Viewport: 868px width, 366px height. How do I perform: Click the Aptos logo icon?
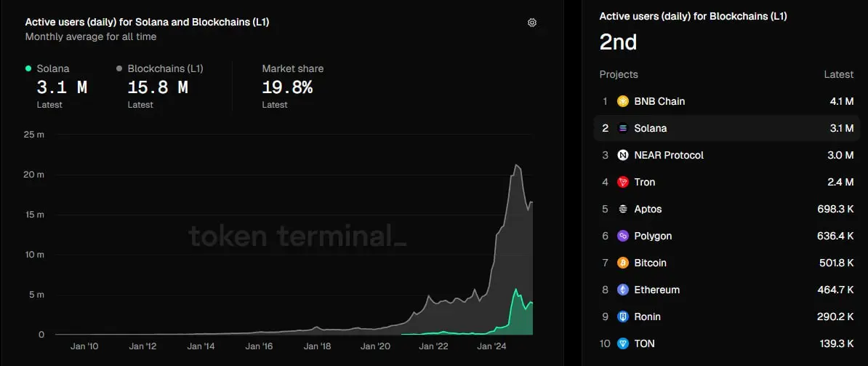[623, 210]
